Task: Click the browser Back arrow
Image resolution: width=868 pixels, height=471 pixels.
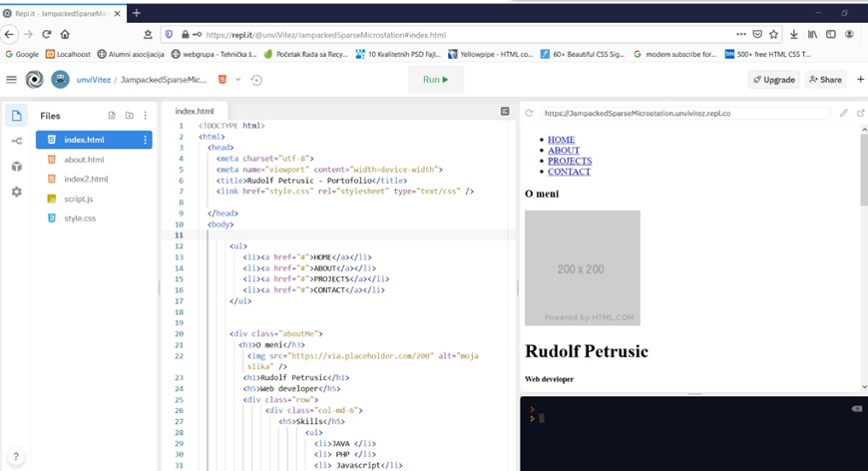Action: 9,34
